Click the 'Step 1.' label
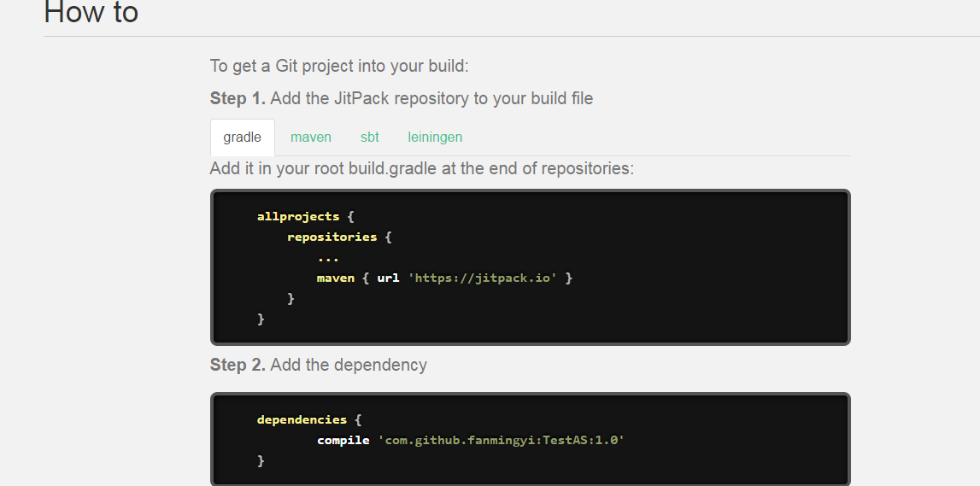 point(238,99)
